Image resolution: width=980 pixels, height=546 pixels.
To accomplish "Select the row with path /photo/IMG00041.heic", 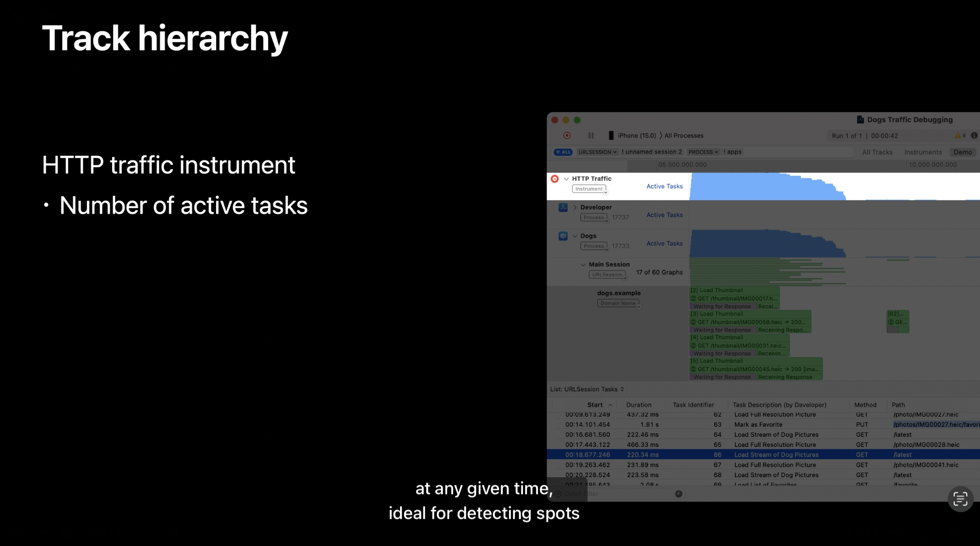I will (763, 465).
